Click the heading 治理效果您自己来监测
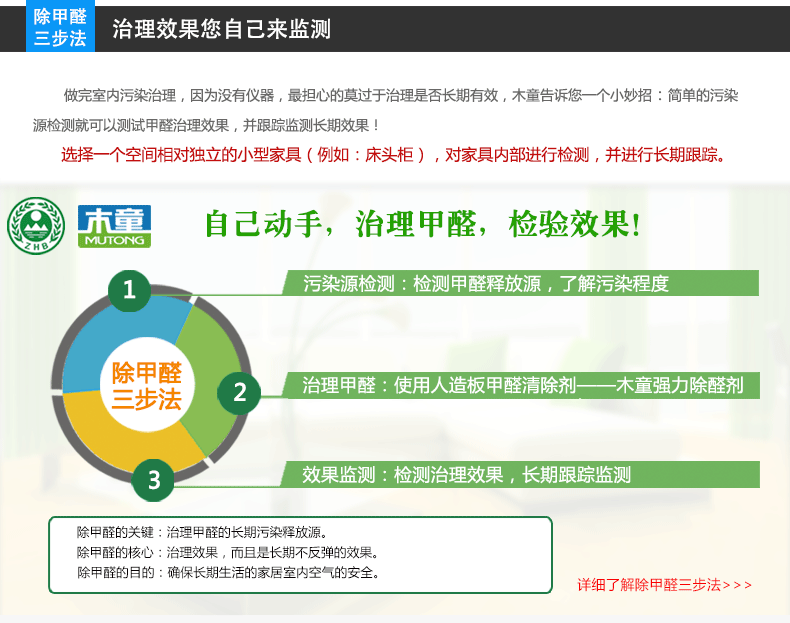Screen dimensions: 790x623 coord(221,29)
